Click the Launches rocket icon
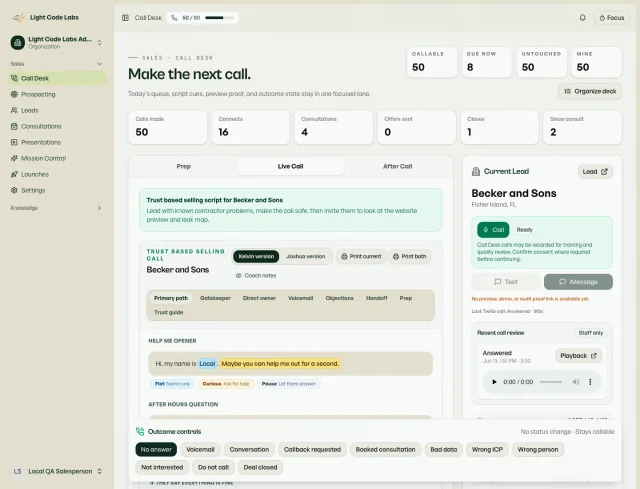The height and width of the screenshot is (489, 640). pyautogui.click(x=14, y=174)
